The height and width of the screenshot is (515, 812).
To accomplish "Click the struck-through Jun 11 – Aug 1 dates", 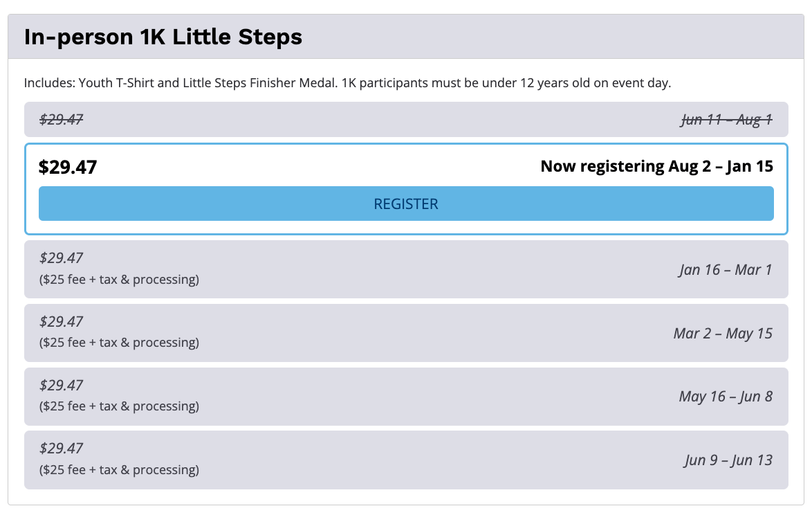I will click(x=726, y=120).
